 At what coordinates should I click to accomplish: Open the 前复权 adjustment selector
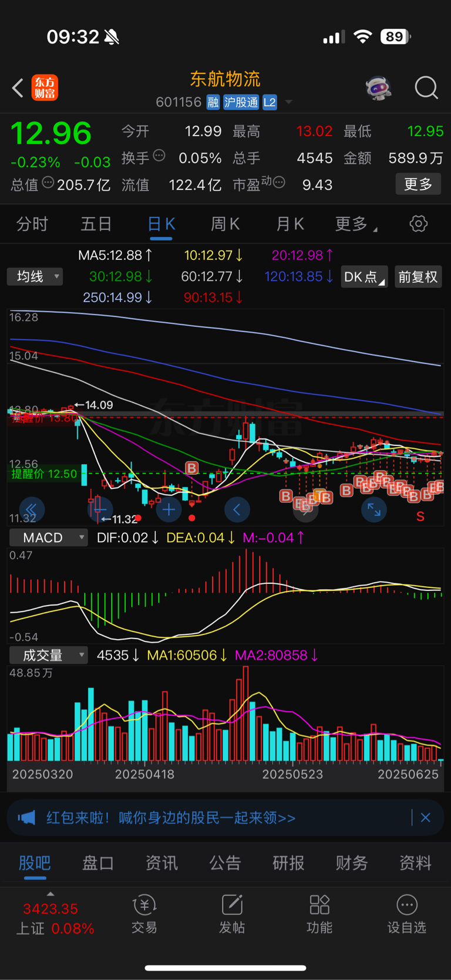click(418, 277)
